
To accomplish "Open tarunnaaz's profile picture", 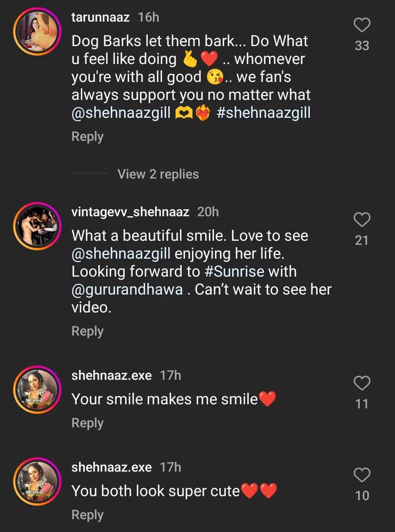I will pyautogui.click(x=37, y=31).
